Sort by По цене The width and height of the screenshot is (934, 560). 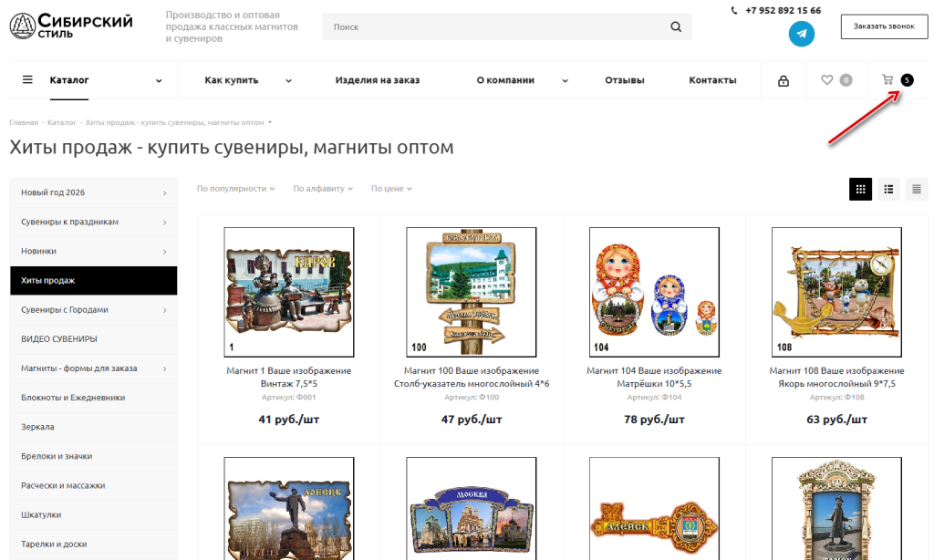tap(391, 189)
